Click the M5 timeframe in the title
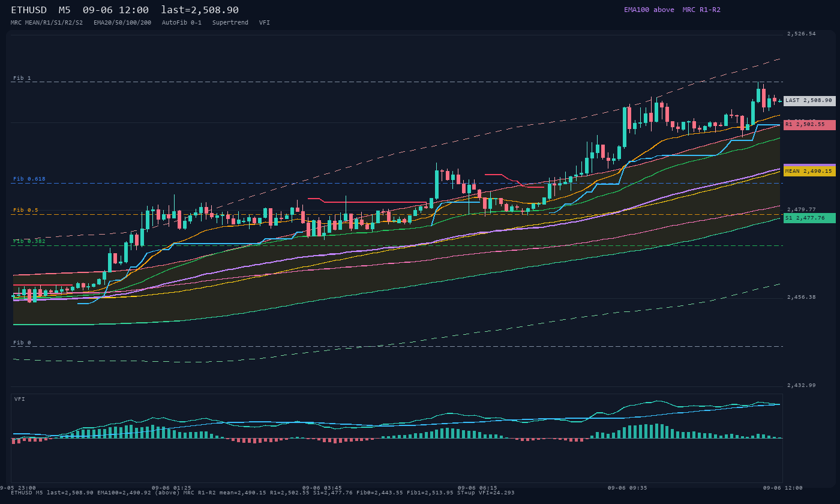840x504 pixels. click(64, 10)
